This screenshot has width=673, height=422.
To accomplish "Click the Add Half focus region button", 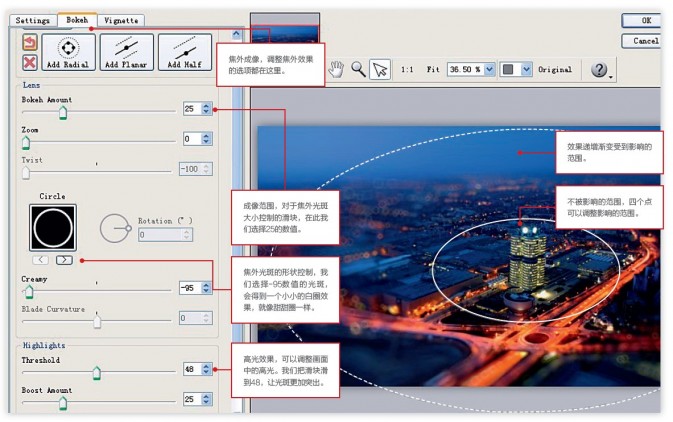I will coord(185,52).
